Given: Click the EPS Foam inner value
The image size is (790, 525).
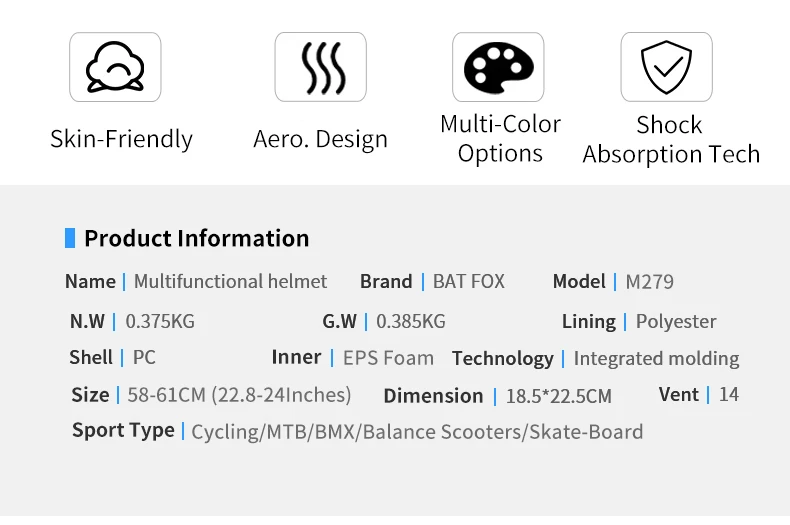Looking at the screenshot, I should 388,358.
